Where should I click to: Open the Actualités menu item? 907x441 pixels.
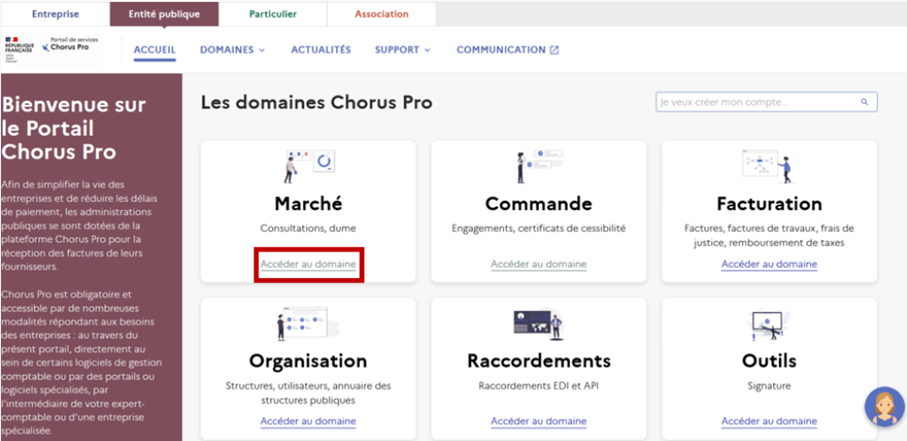(x=320, y=50)
